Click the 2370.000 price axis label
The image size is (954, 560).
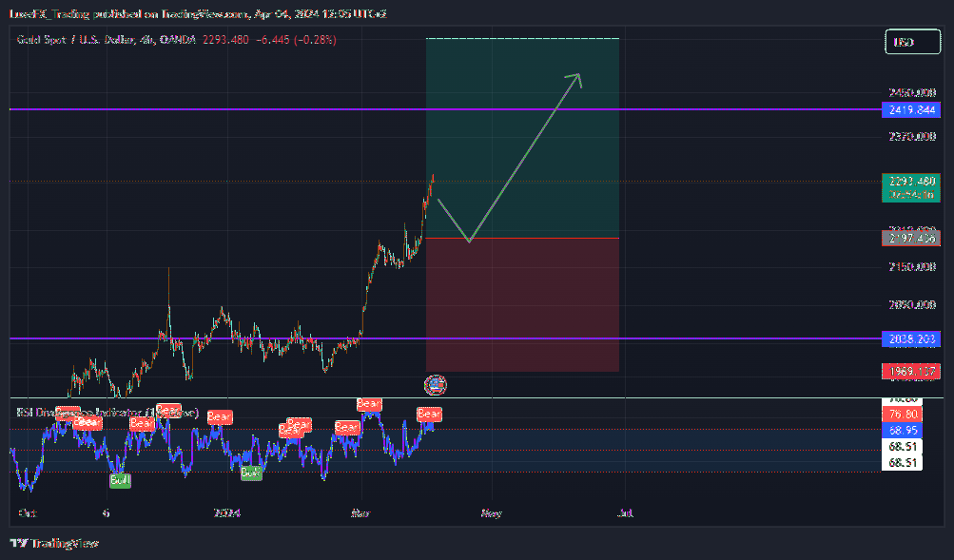pyautogui.click(x=912, y=137)
